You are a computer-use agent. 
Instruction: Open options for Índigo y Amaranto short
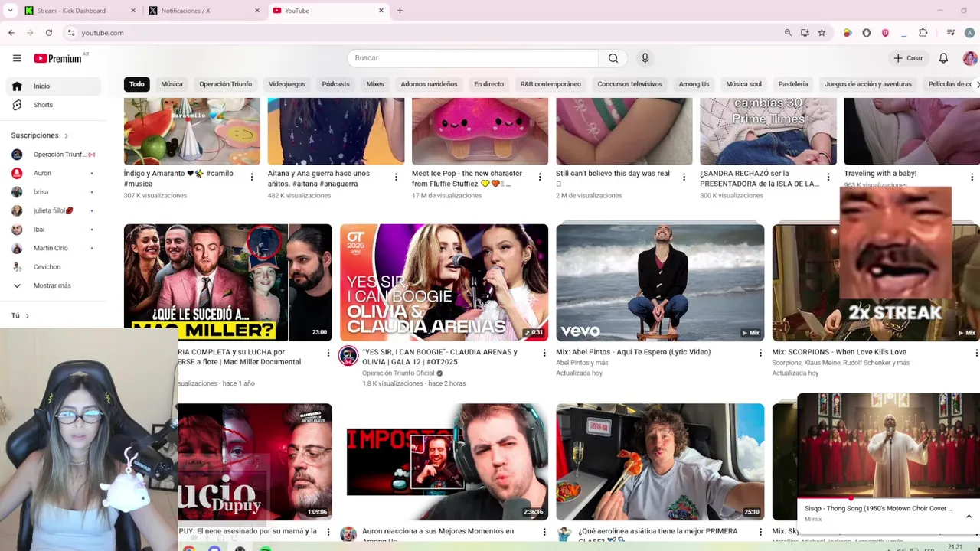coord(252,178)
